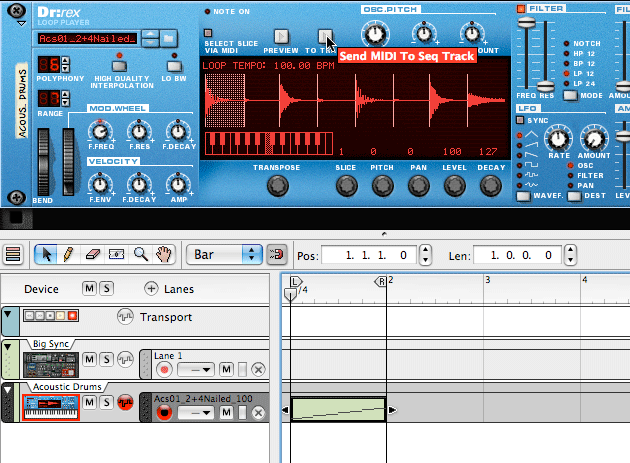Open Acs01_2+4Nailed_100 lane type dropdown
Screen dimensions: 630x463
coord(196,413)
